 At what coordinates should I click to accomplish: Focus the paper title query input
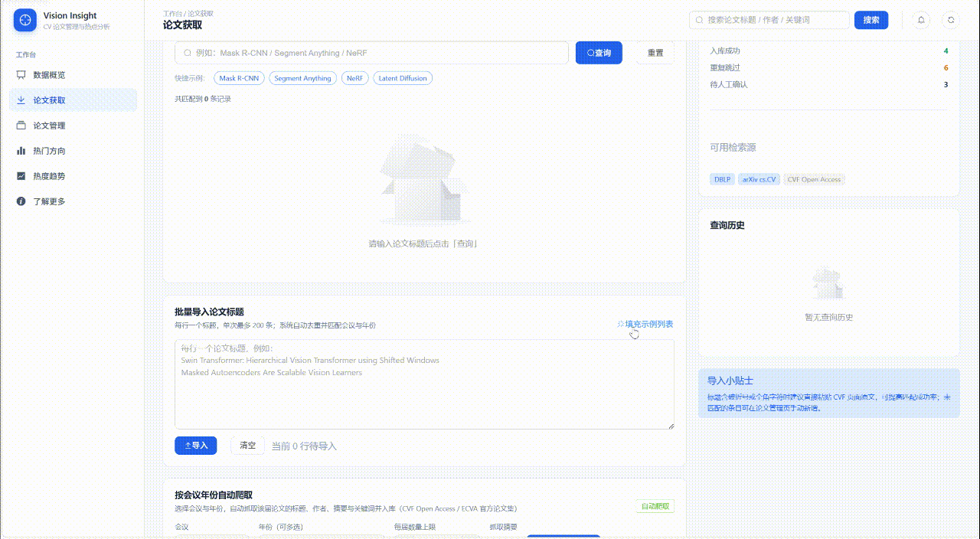tap(372, 53)
